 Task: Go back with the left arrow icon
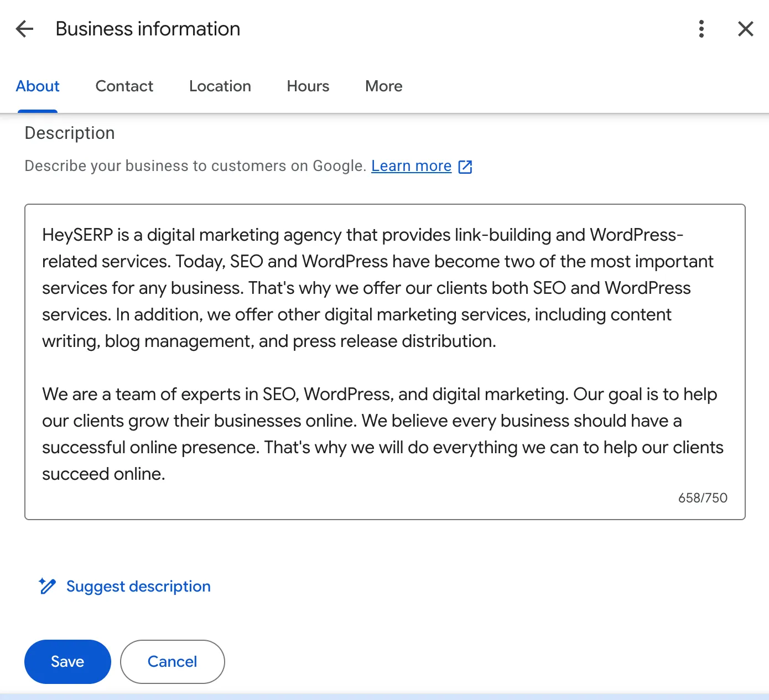[25, 29]
